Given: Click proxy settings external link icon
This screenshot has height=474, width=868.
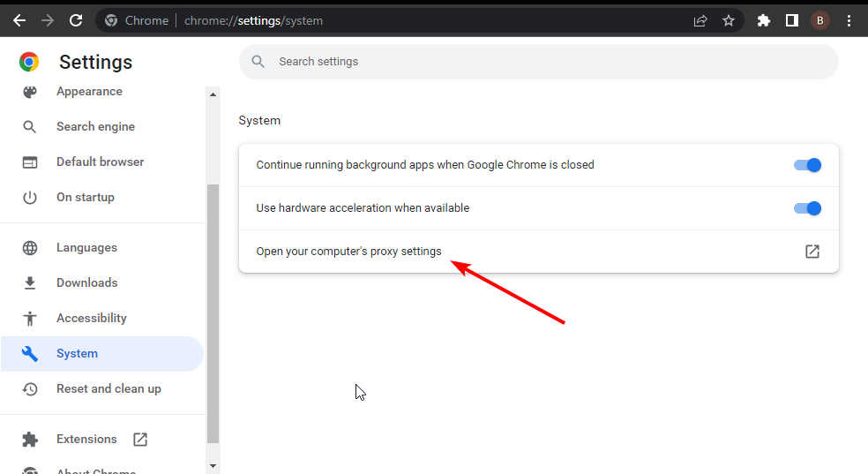Looking at the screenshot, I should (812, 252).
